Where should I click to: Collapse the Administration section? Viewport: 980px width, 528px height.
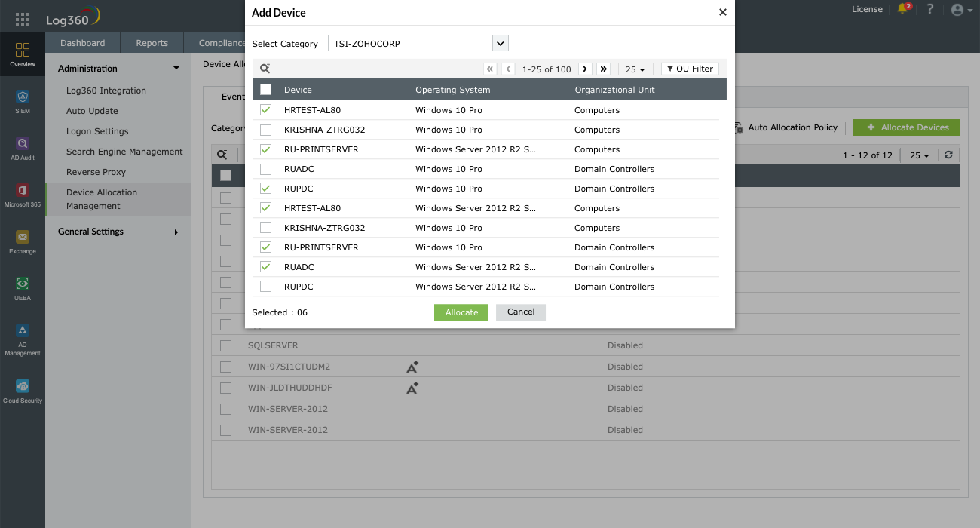click(x=119, y=69)
